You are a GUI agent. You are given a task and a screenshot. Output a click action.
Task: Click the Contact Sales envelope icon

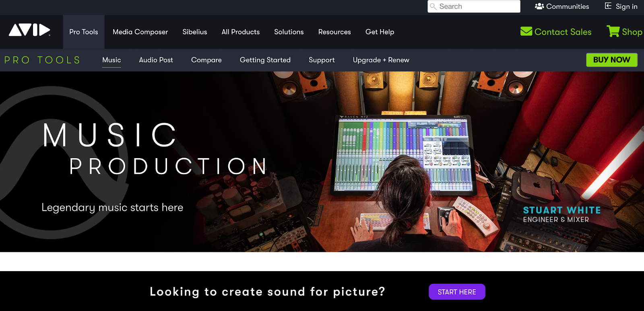pos(526,31)
